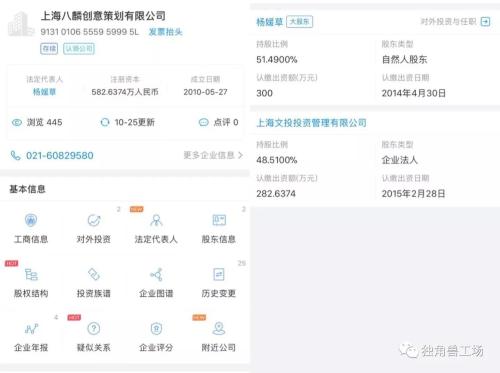500x373 pixels.
Task: Tap the 大股东 badge
Action: tap(299, 22)
